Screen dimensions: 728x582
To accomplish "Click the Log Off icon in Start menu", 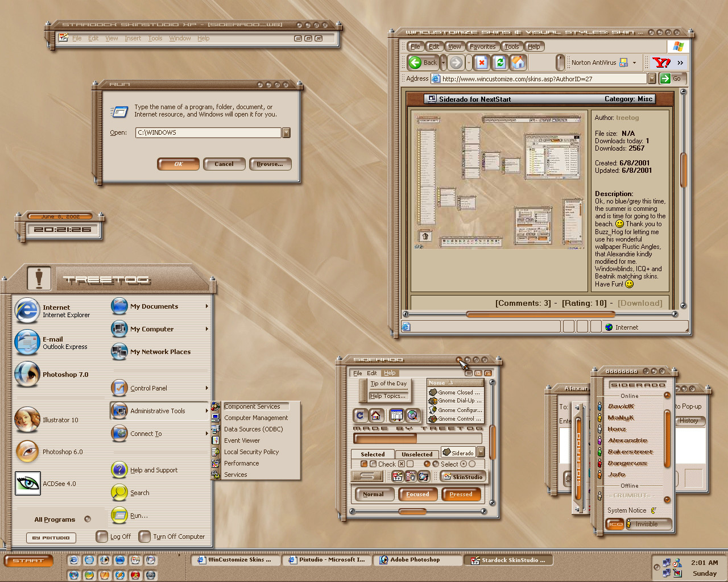I will click(x=102, y=536).
